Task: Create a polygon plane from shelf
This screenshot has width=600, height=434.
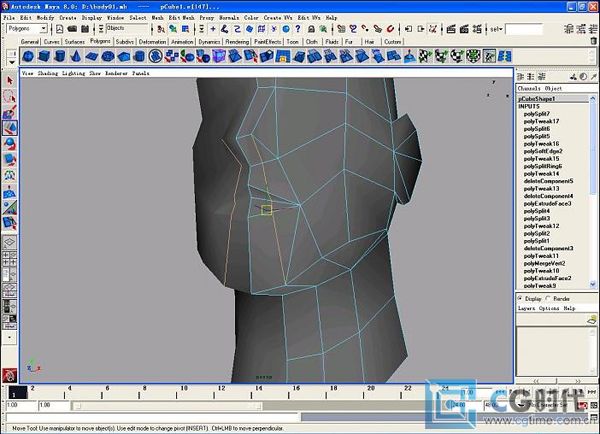Action: (92, 57)
